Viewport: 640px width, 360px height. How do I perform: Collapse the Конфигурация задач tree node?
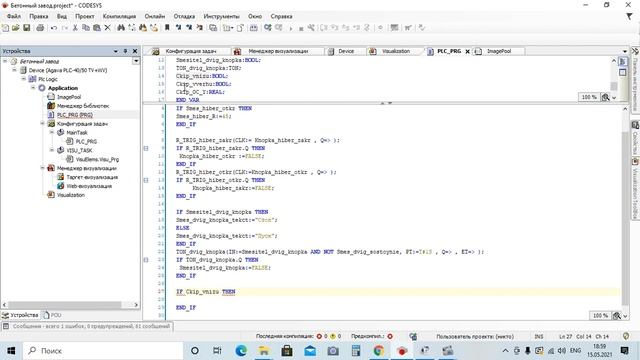42,123
